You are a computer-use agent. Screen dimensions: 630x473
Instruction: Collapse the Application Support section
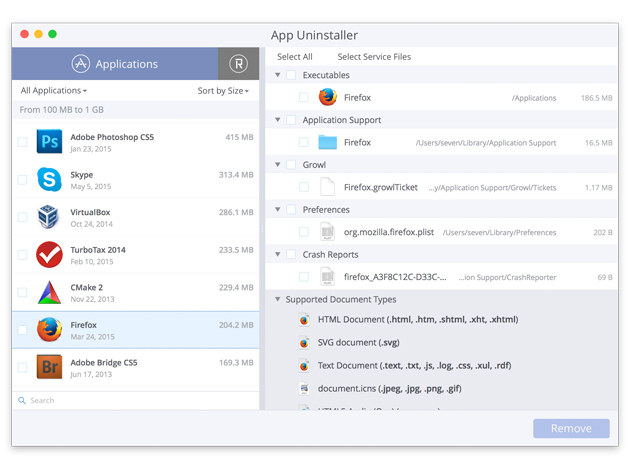[x=278, y=120]
